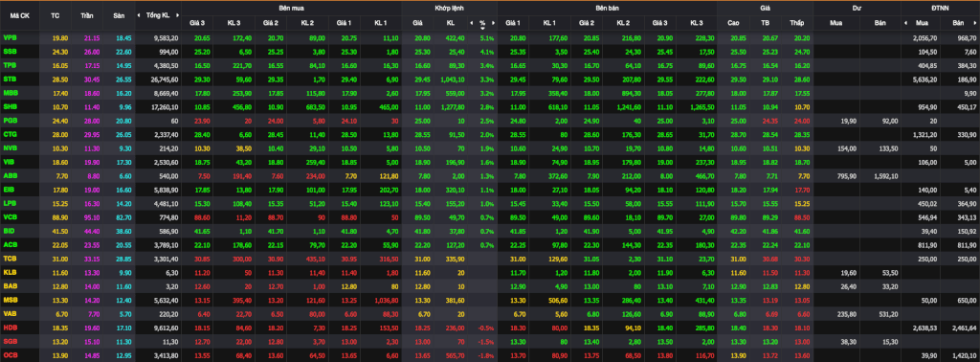Click VPB percent change 5.1%

[487, 38]
